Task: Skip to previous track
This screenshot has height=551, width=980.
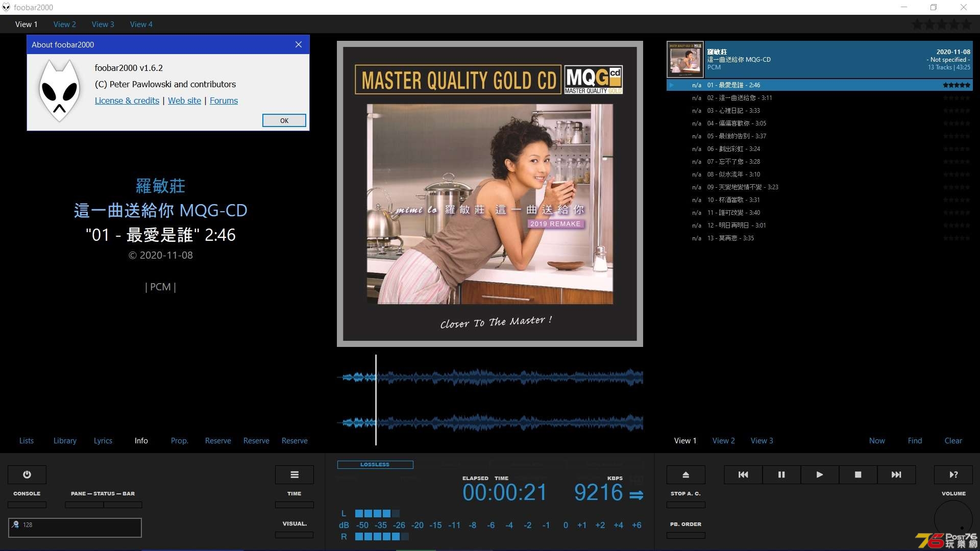Action: coord(743,474)
